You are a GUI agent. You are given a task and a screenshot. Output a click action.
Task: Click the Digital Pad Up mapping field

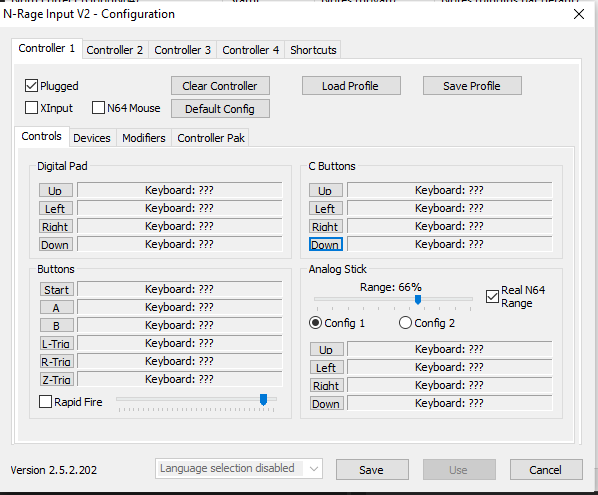[180, 190]
